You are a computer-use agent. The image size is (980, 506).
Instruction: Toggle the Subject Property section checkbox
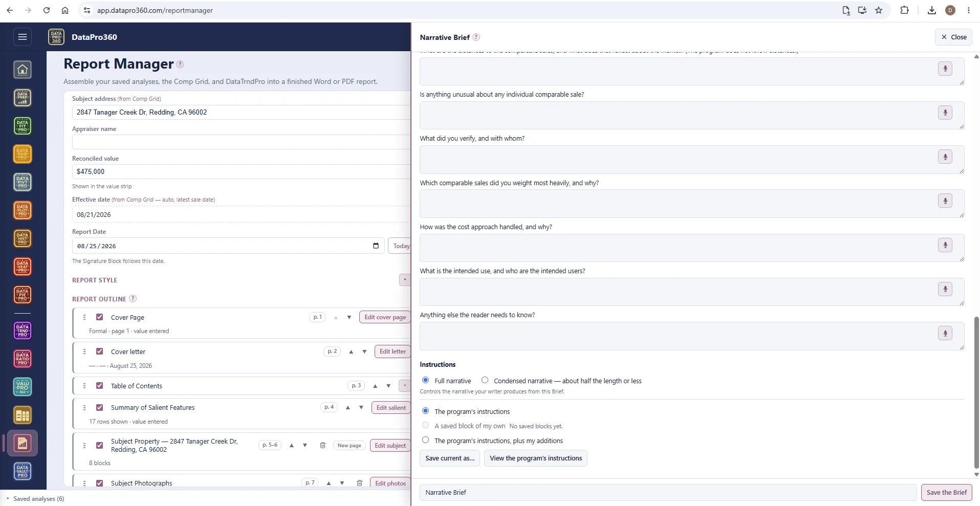tap(100, 445)
